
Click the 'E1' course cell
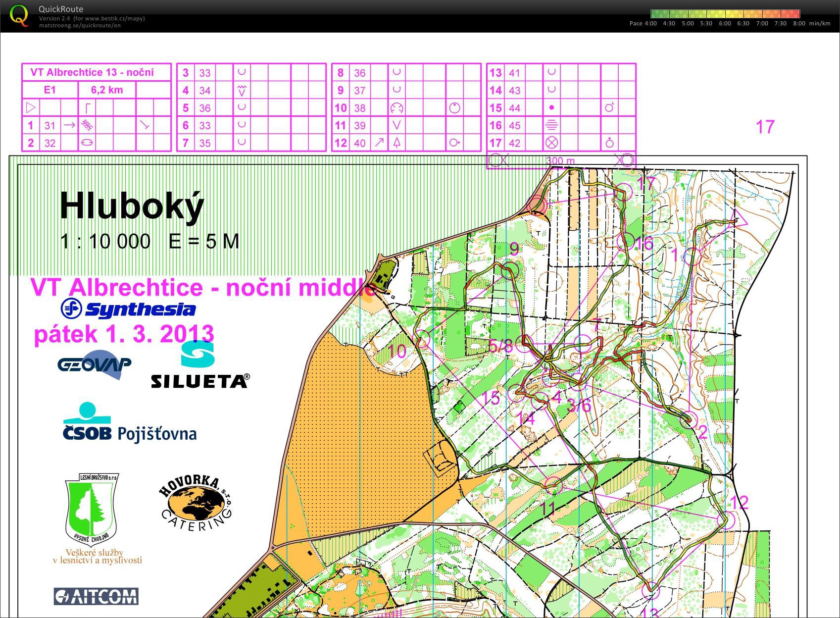pos(50,90)
